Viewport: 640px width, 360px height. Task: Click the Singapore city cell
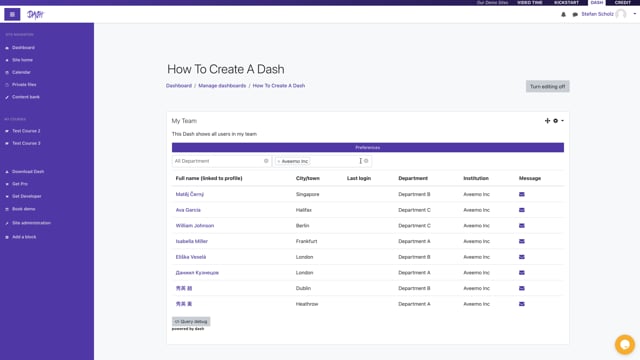coord(308,194)
